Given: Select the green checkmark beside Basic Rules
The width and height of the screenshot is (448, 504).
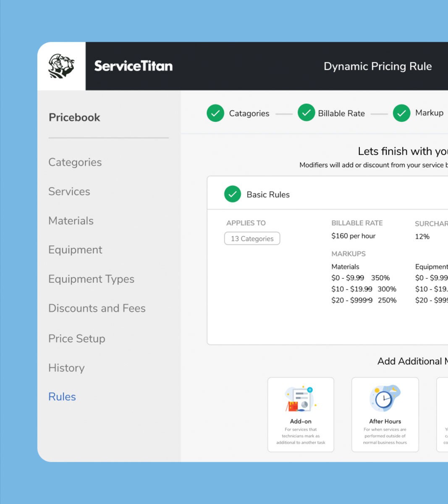Looking at the screenshot, I should [233, 194].
